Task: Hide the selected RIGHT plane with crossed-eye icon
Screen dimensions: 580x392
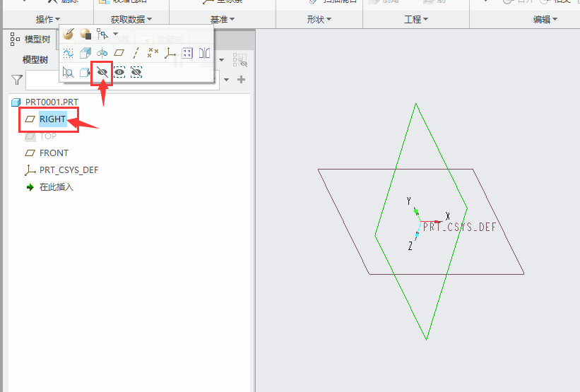Action: click(x=102, y=72)
